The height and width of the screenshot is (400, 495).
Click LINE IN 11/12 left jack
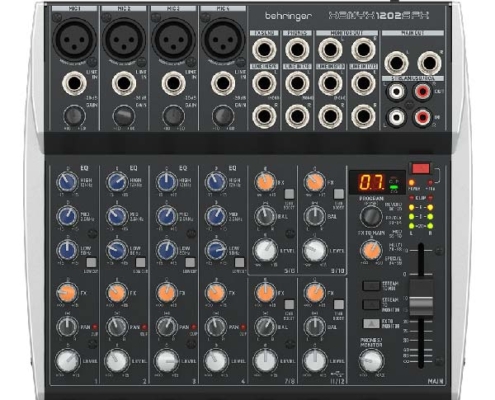(363, 83)
